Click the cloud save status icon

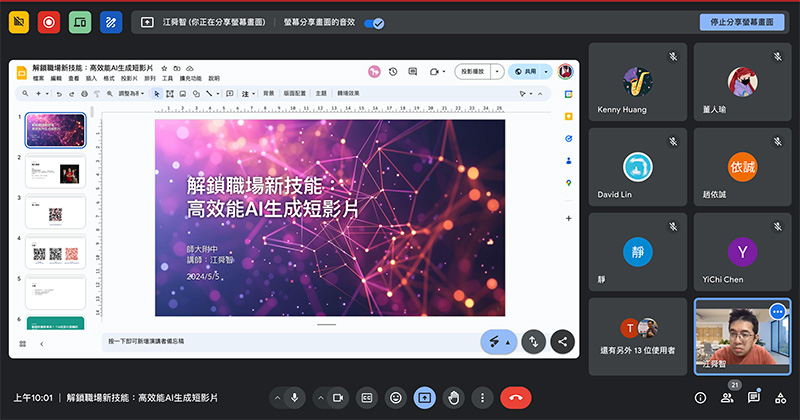[x=190, y=68]
